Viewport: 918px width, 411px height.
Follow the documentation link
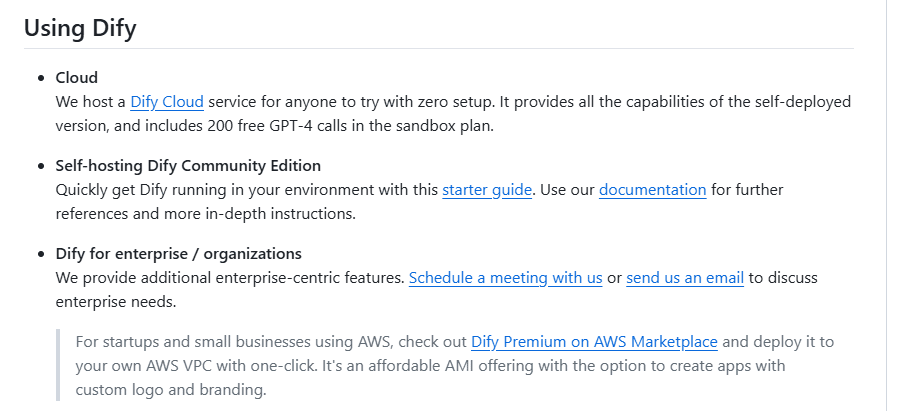pyautogui.click(x=652, y=189)
